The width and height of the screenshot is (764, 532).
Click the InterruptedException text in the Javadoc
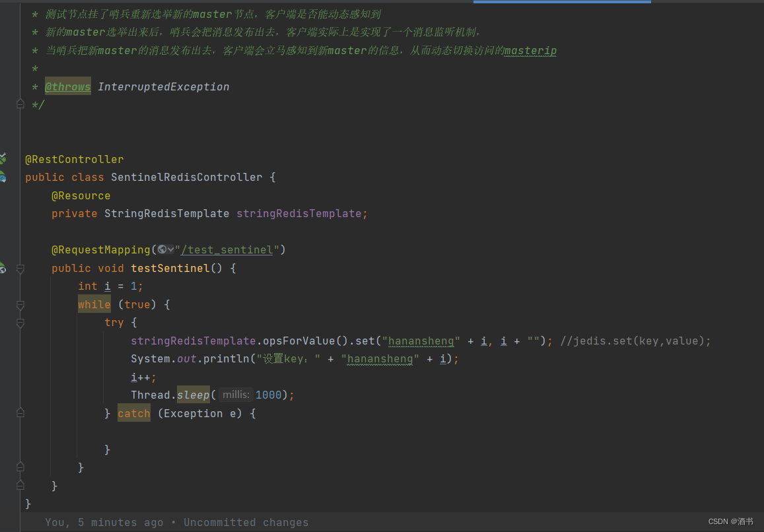pyautogui.click(x=163, y=86)
